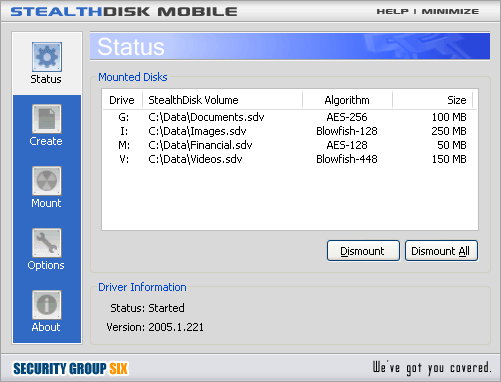Click the Mount sidebar label

[x=46, y=203]
